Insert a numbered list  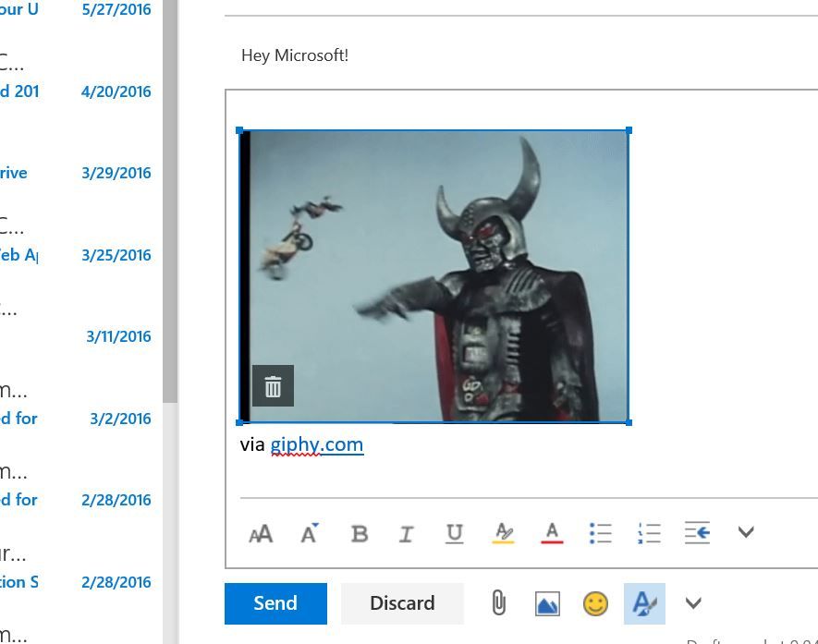coord(649,533)
